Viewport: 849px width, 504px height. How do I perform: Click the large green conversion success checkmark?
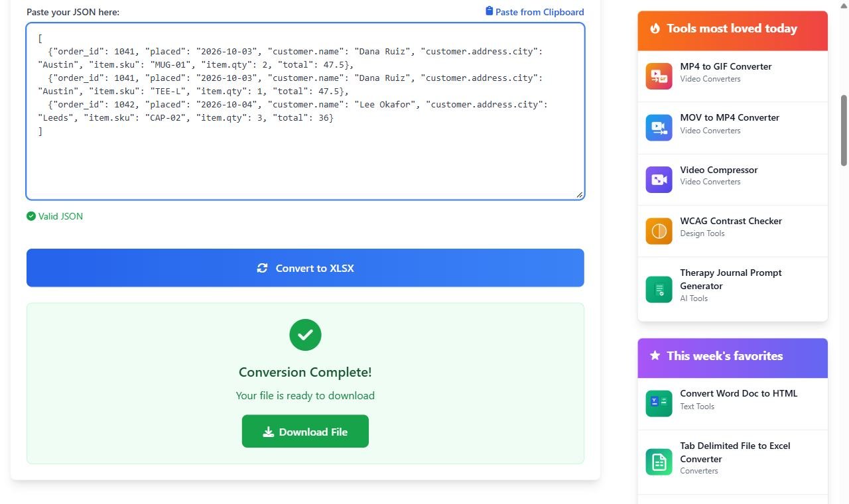click(x=305, y=335)
